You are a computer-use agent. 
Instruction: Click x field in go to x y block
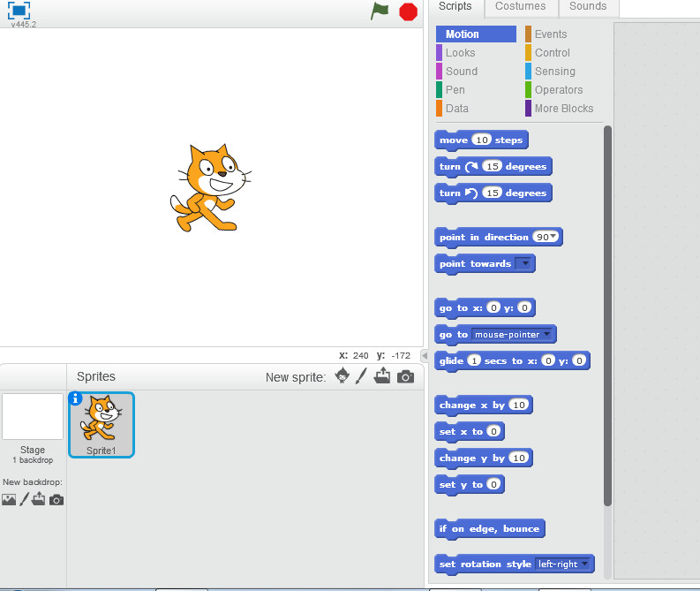coord(493,307)
